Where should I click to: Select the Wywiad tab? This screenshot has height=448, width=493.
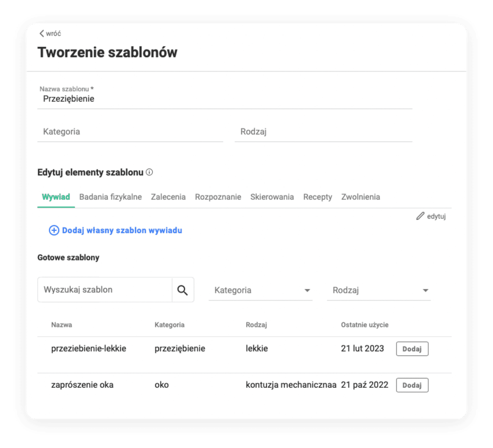tap(56, 197)
